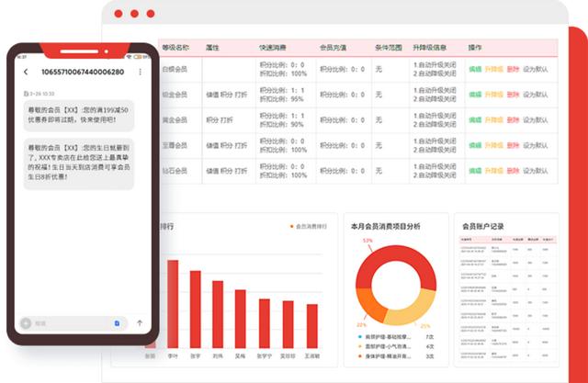Click the first red dot in window header
This screenshot has width=588, height=383.
119,14
